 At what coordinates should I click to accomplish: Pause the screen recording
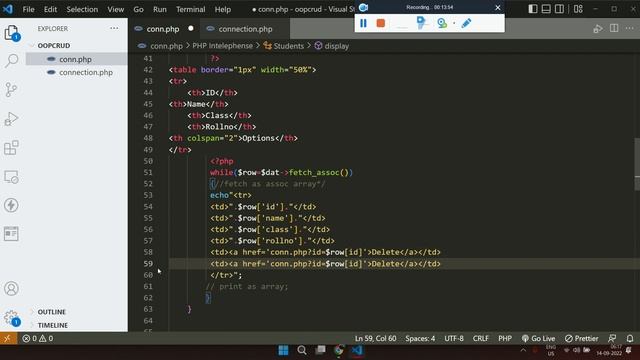pyautogui.click(x=363, y=23)
